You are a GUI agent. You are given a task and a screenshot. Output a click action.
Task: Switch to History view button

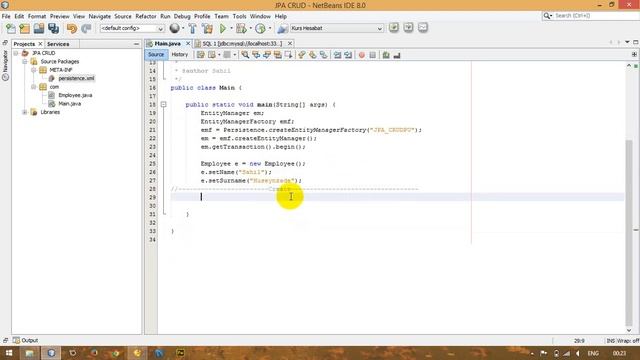180,54
